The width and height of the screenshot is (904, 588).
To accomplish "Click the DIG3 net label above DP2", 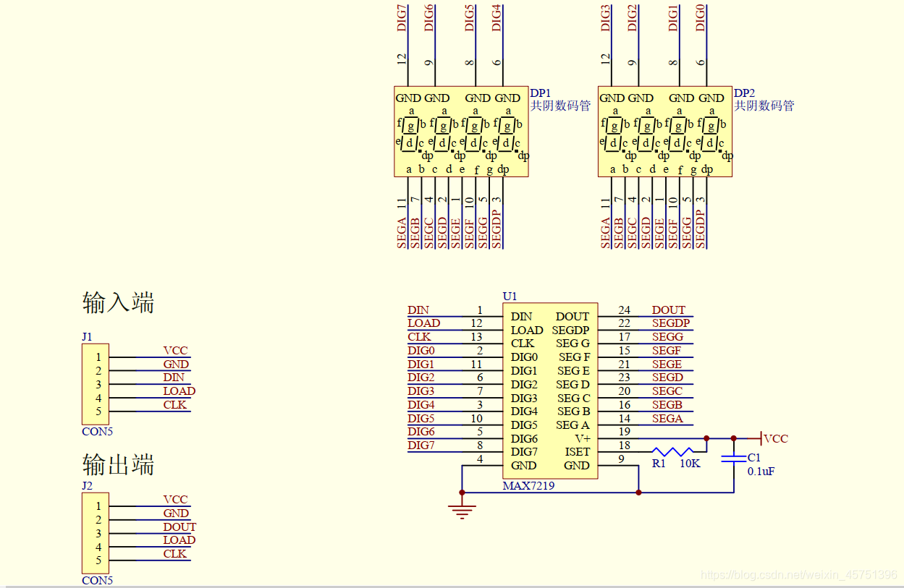I will (x=606, y=17).
